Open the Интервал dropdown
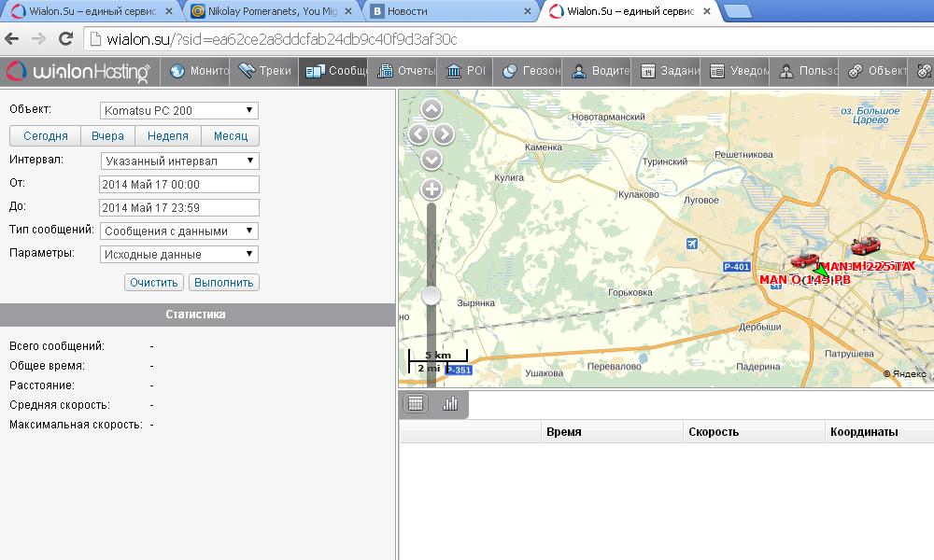This screenshot has height=560, width=934. tap(178, 161)
